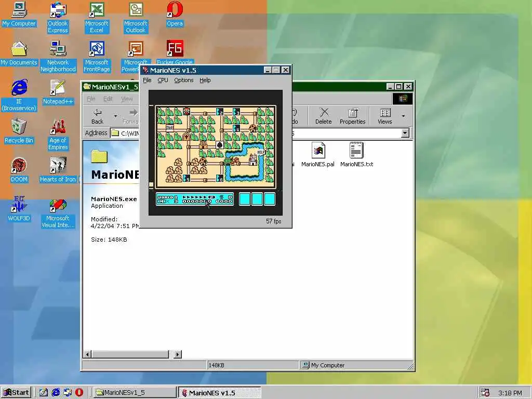Open the Edit menu in the Explorer window
This screenshot has width=532, height=399.
click(x=108, y=99)
